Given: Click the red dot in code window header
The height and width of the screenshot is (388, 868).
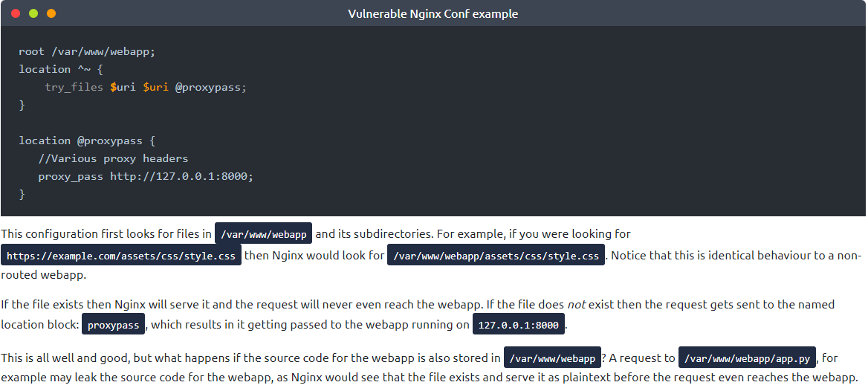Looking at the screenshot, I should point(16,13).
